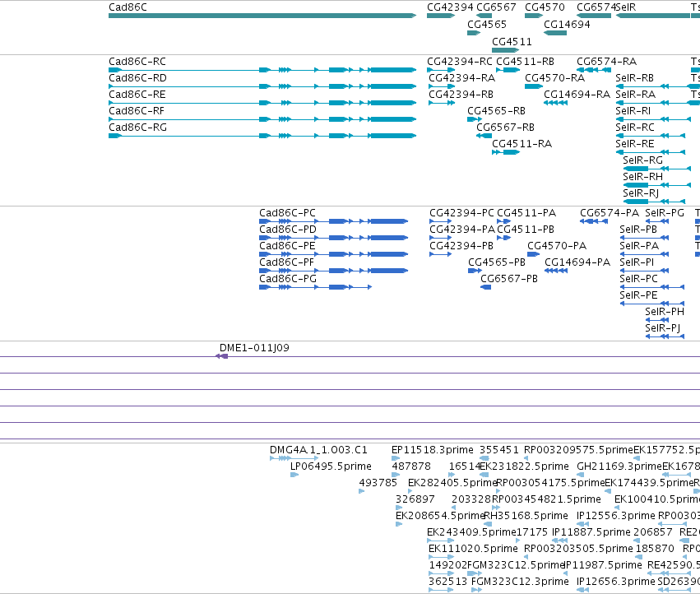The height and width of the screenshot is (594, 700).
Task: Select transcript CG4570-RA
Action: pos(534,86)
